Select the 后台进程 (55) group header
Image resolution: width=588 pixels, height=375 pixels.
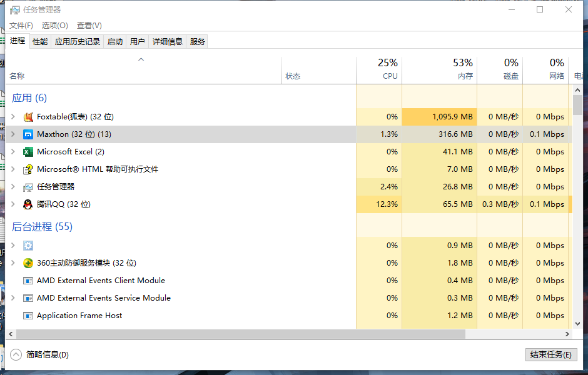point(42,227)
